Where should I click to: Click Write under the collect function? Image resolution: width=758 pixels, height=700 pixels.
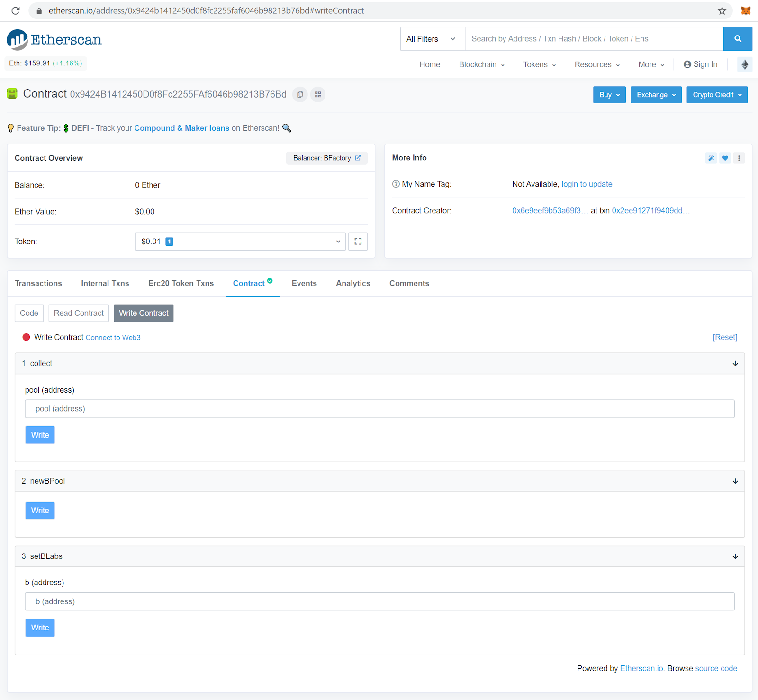point(40,435)
